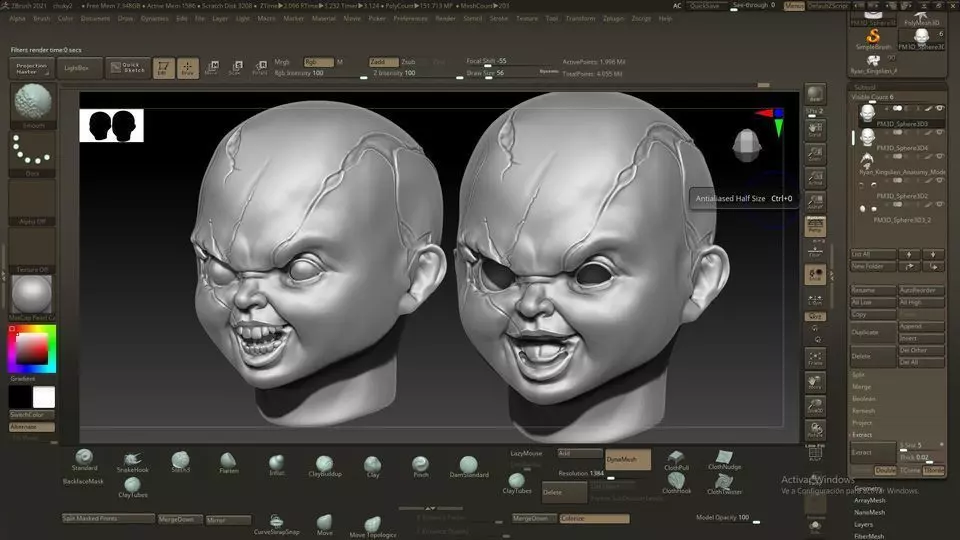Toggle Zadd mode
This screenshot has height=540, width=960.
point(383,62)
